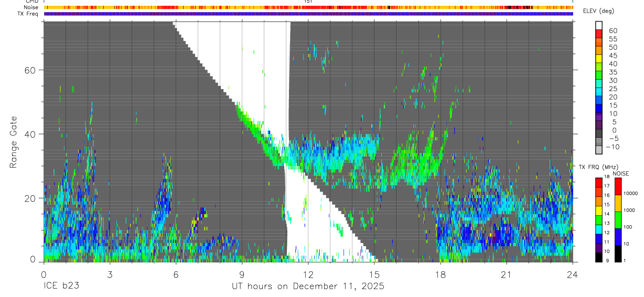Click the x-axis tick label '24'
This screenshot has height=297, width=644.
tap(572, 274)
